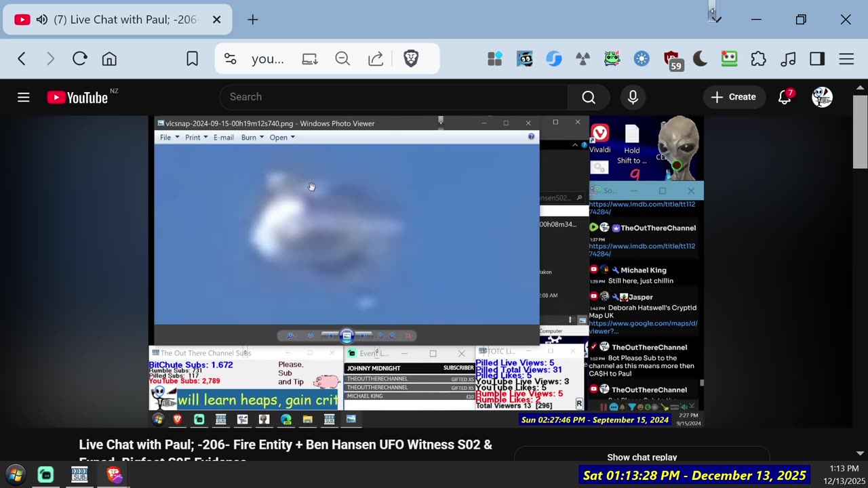Image resolution: width=868 pixels, height=488 pixels.
Task: Click Photo Viewer zoom magnifier control
Action: coord(290,335)
